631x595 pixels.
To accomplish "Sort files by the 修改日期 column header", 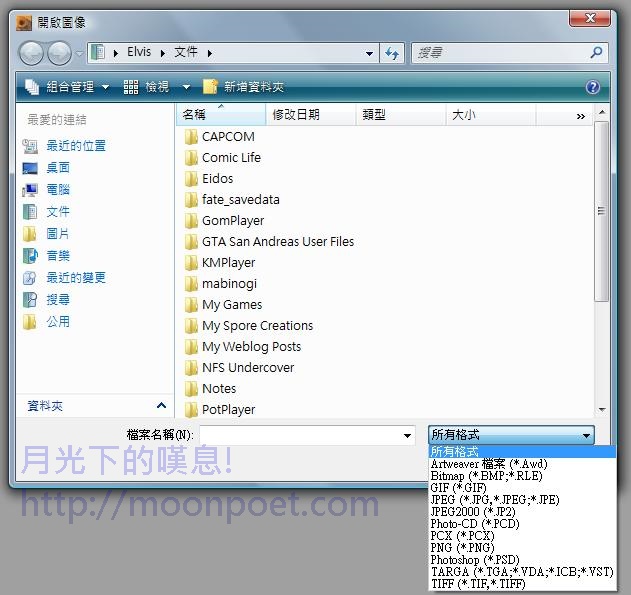I will pyautogui.click(x=297, y=115).
